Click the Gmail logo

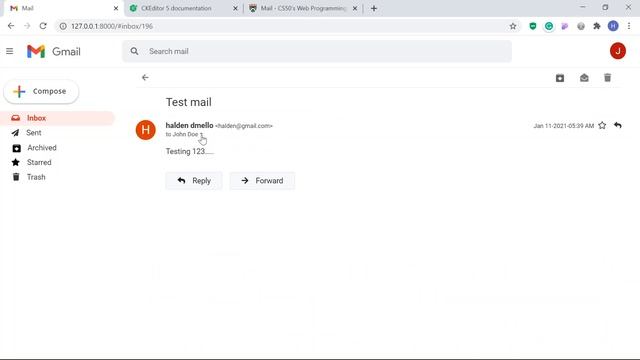53,51
